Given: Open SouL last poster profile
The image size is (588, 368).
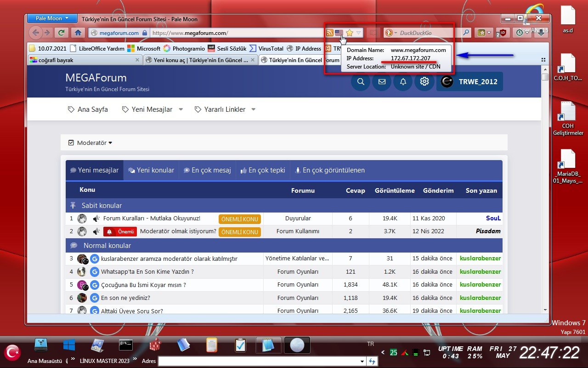Looking at the screenshot, I should tap(493, 218).
